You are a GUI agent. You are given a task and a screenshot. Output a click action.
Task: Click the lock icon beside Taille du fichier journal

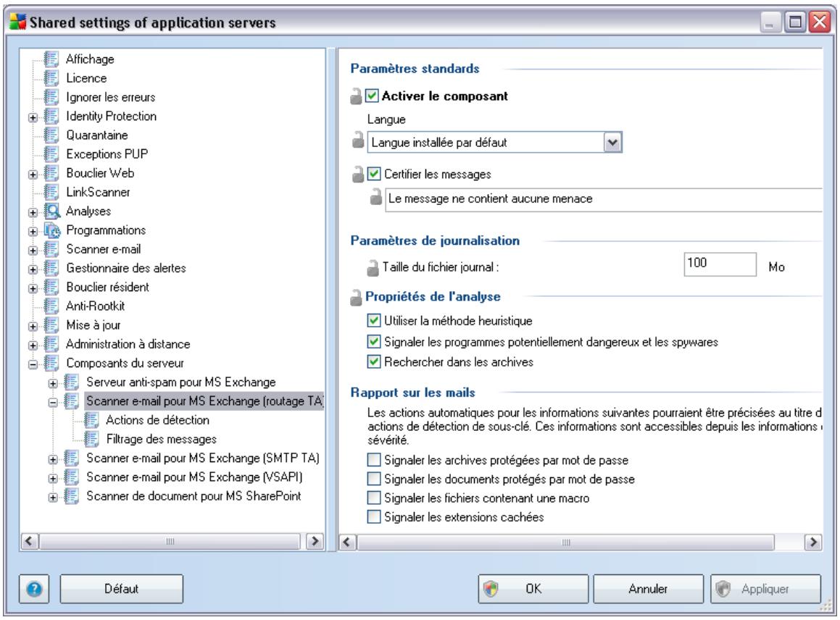pos(373,268)
